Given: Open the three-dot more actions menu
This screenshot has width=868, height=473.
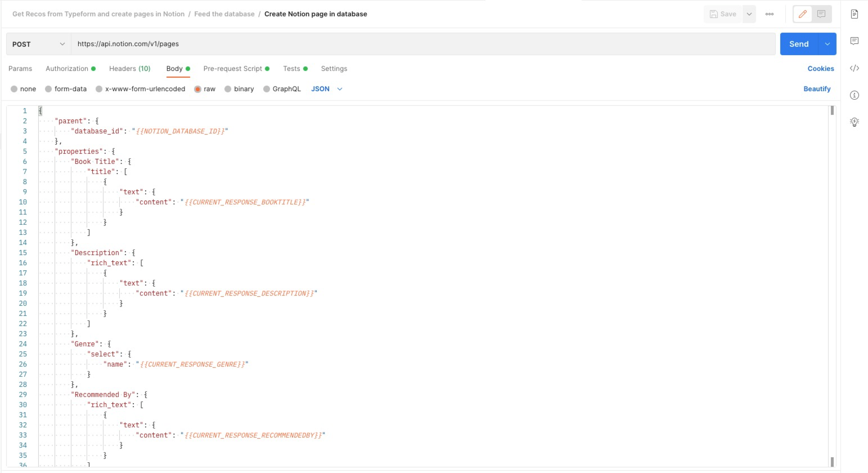Looking at the screenshot, I should (770, 14).
